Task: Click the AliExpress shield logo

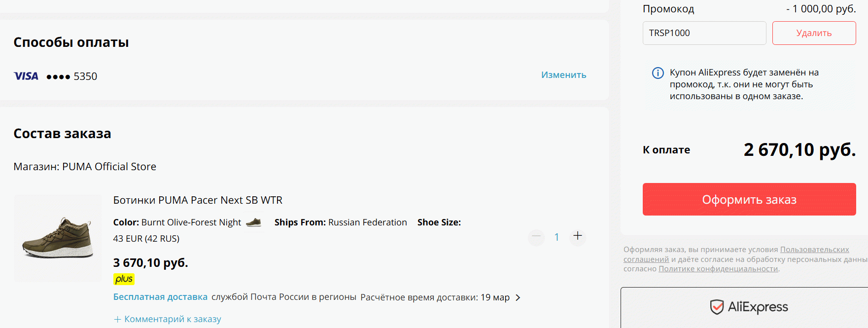Action: 717,307
